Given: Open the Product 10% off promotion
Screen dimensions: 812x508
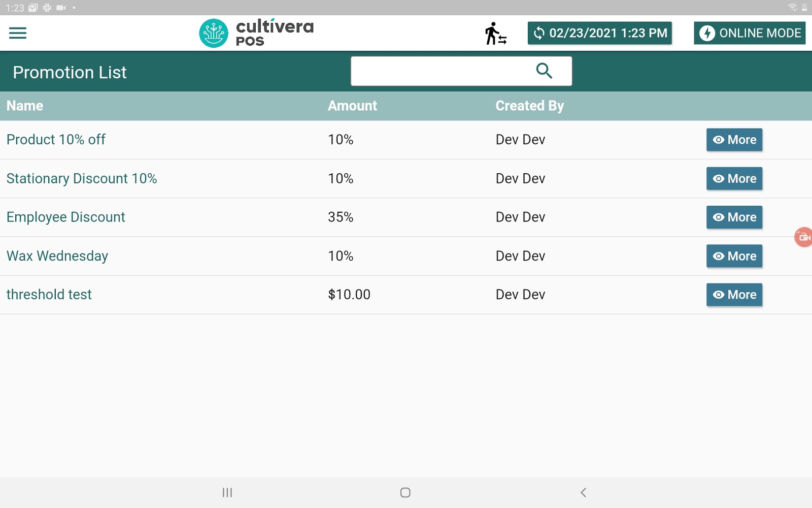Looking at the screenshot, I should pyautogui.click(x=56, y=140).
